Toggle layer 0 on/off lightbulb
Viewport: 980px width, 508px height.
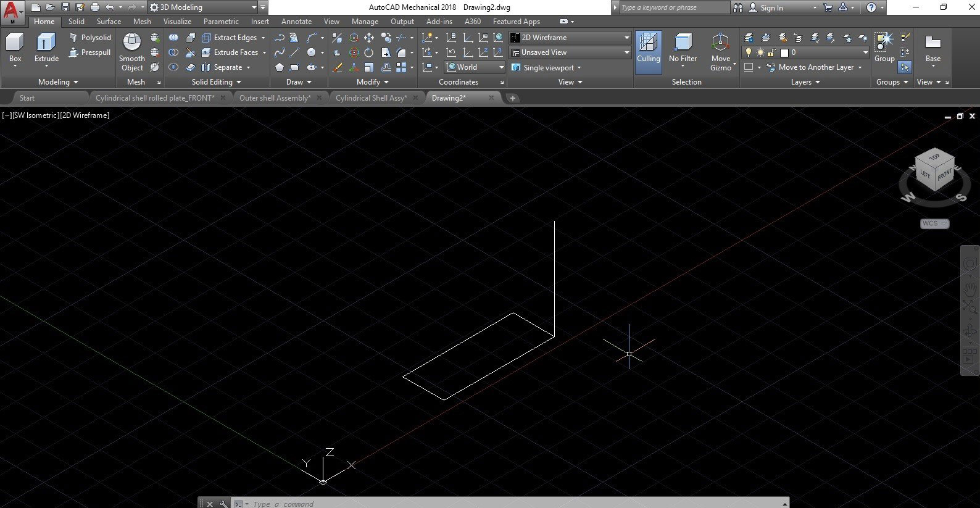[x=749, y=52]
